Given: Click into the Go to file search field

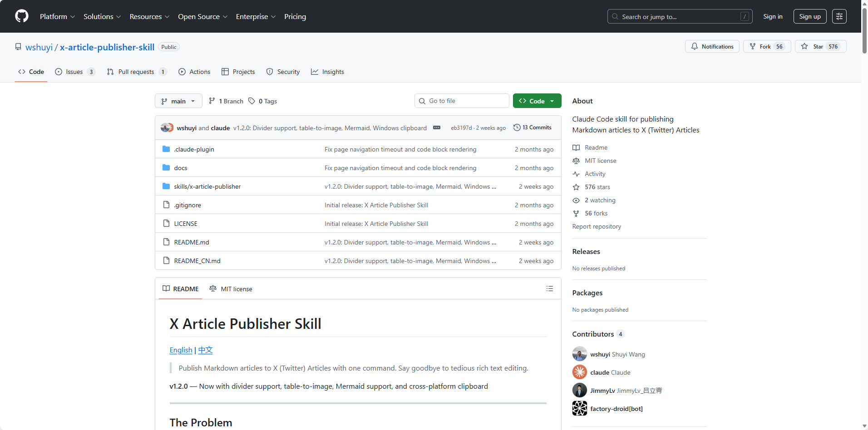Looking at the screenshot, I should [x=461, y=101].
